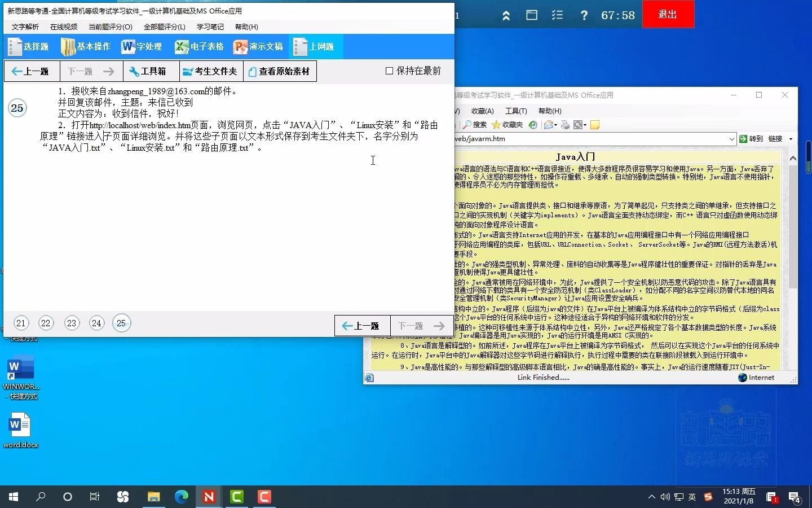This screenshot has width=812, height=508.
Task: Click the window-view icon in exam bar
Action: [x=532, y=15]
